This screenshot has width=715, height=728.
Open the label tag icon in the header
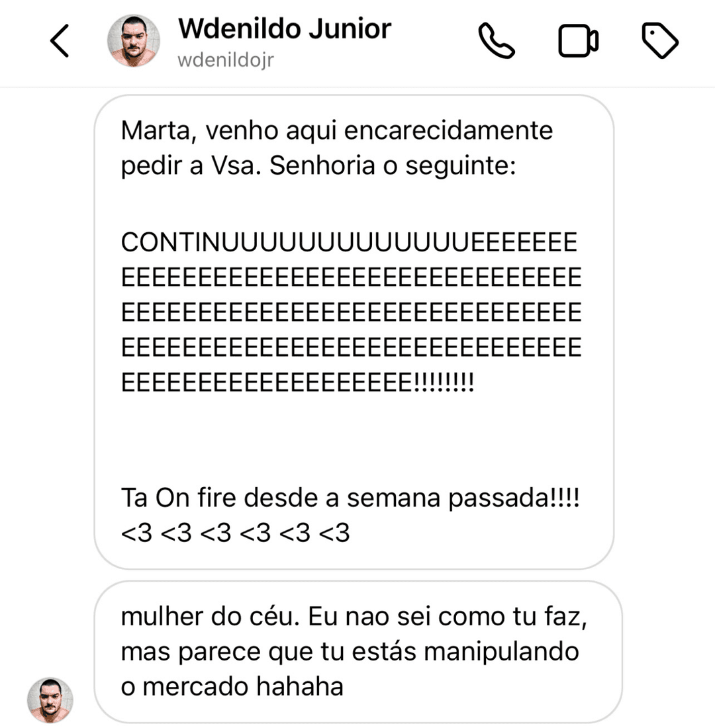coord(660,41)
